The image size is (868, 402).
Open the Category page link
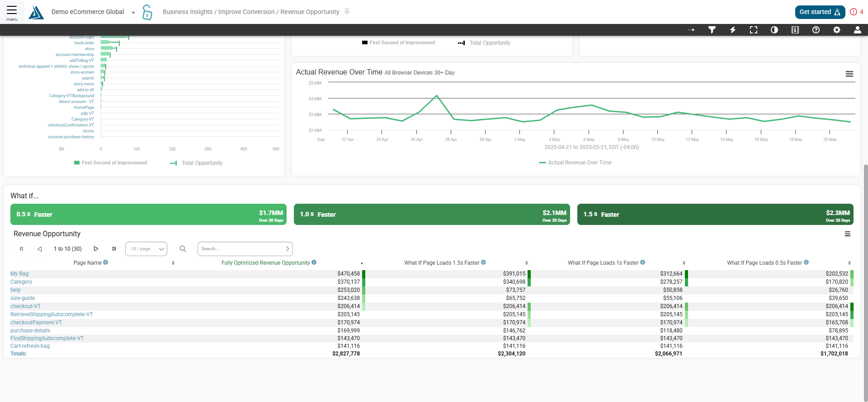point(21,282)
